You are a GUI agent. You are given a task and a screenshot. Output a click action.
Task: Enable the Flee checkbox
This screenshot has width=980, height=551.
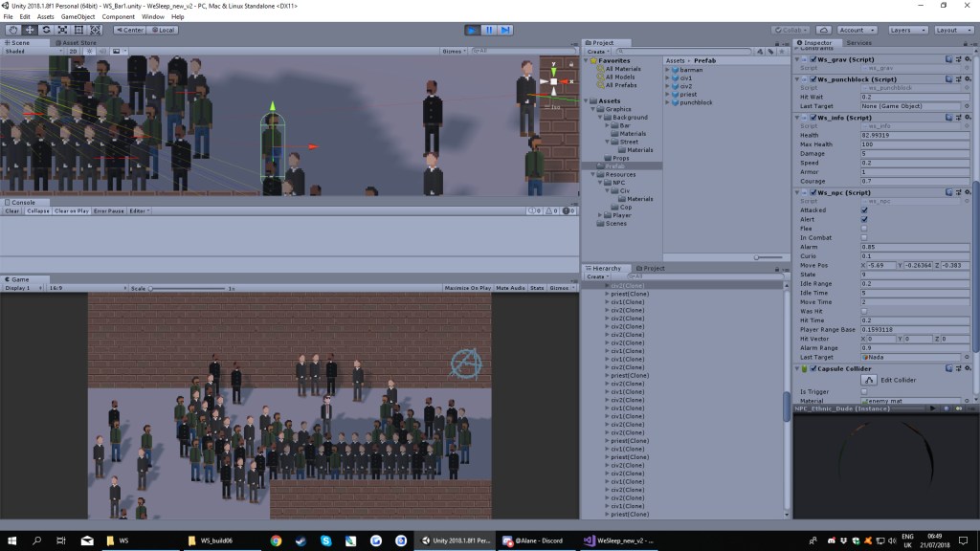pyautogui.click(x=864, y=229)
